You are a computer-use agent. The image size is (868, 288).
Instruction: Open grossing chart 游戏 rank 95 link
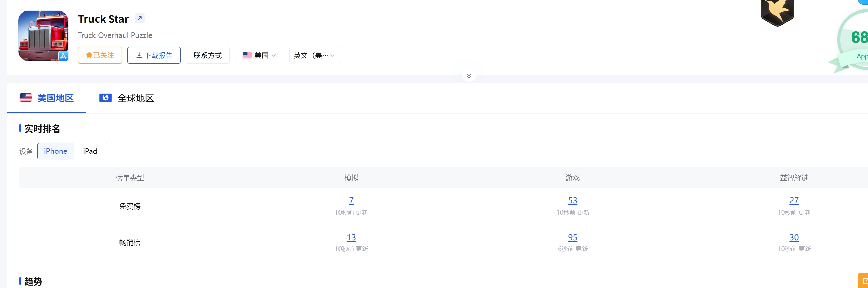[x=573, y=237]
